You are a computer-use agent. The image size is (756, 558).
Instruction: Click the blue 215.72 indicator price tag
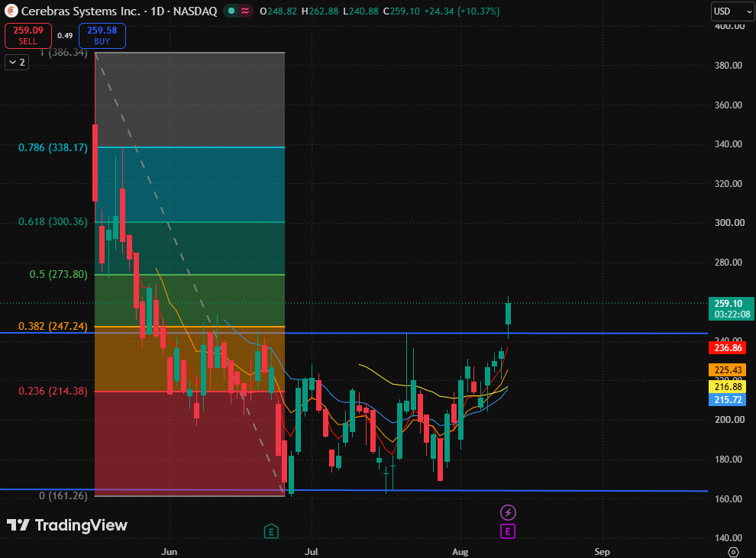(728, 399)
